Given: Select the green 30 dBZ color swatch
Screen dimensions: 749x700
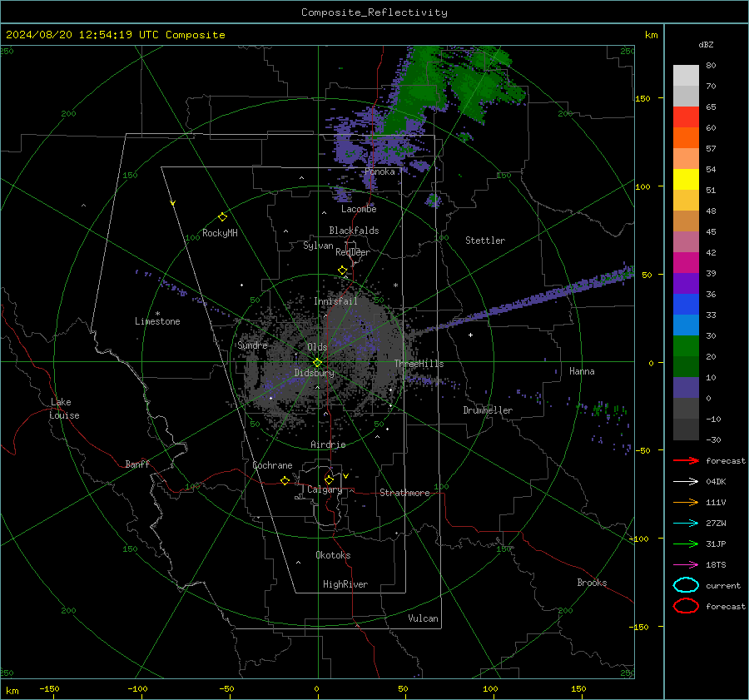Looking at the screenshot, I should [x=686, y=346].
